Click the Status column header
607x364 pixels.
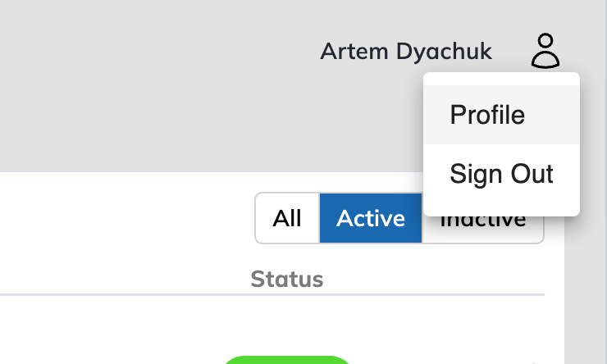(x=287, y=280)
